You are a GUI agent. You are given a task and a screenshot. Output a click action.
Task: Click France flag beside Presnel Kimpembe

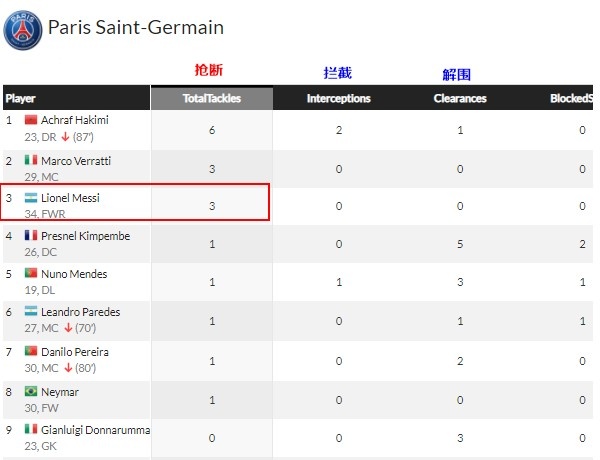pyautogui.click(x=31, y=235)
